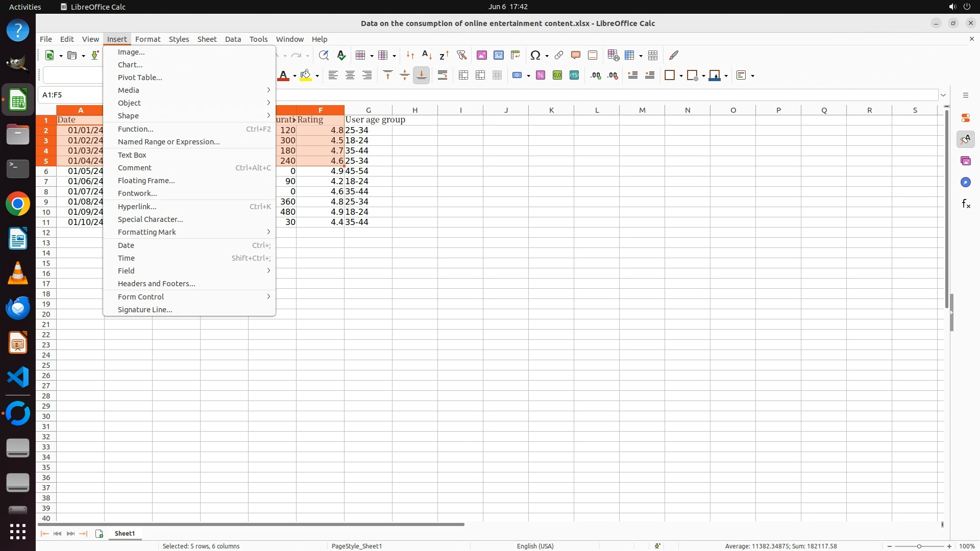
Task: Click the Add Decimal Place icon
Action: click(596, 76)
